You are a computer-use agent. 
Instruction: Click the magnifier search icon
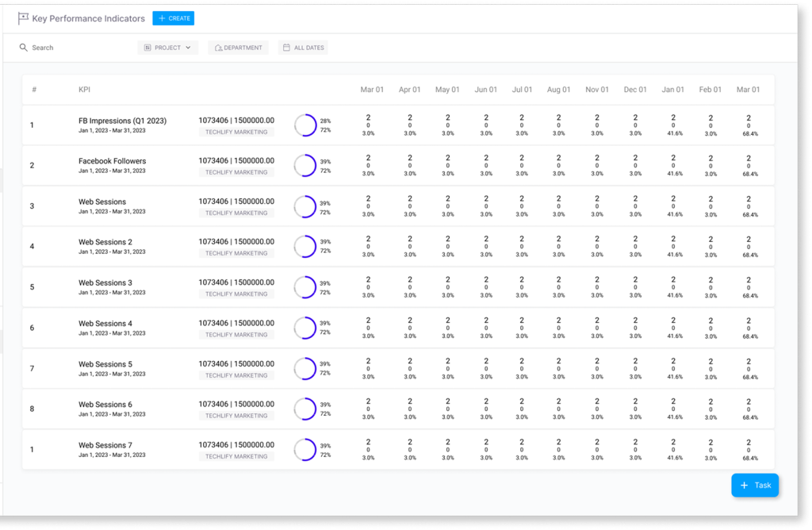[24, 48]
